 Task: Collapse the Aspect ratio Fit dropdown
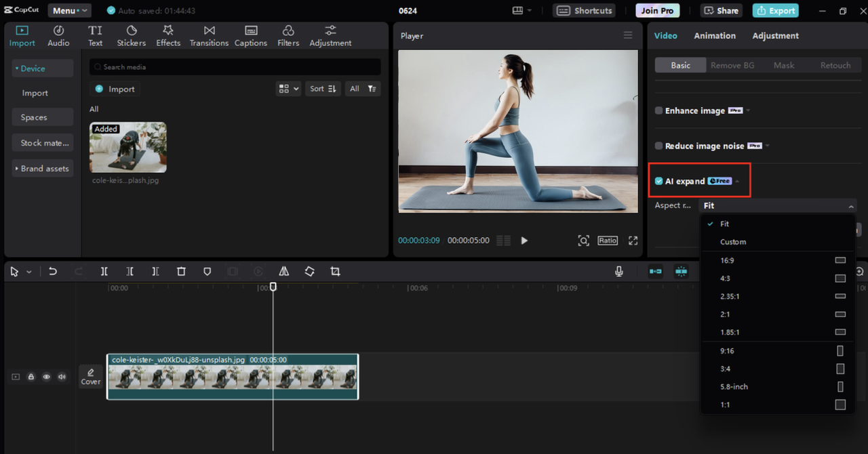tap(777, 205)
